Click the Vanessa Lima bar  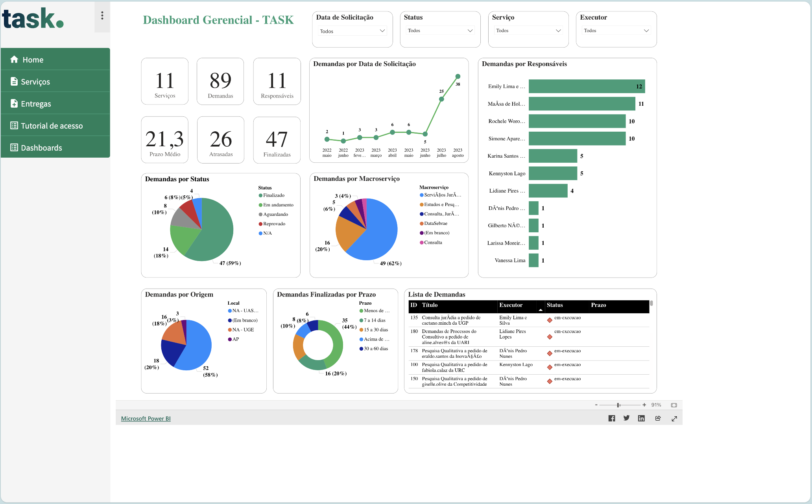coord(533,260)
